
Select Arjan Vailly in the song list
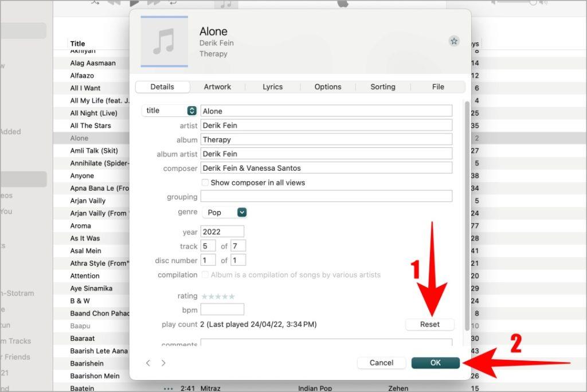[x=88, y=201]
